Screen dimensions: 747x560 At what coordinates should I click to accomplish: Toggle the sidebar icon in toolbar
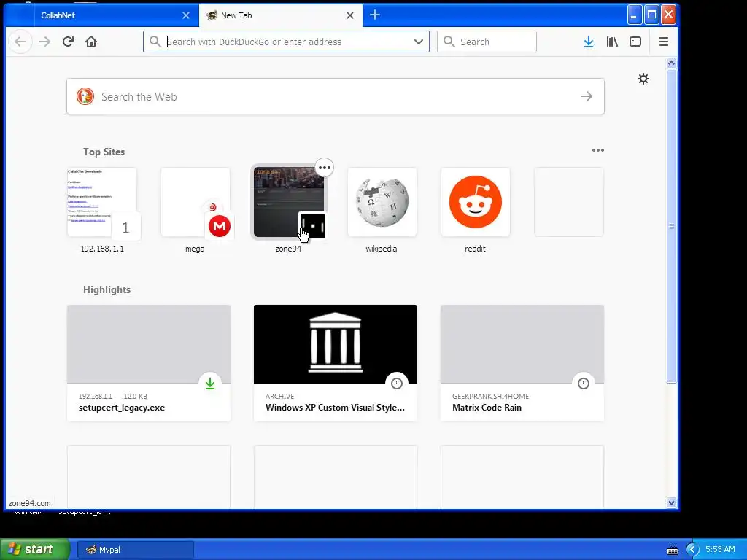tap(635, 42)
